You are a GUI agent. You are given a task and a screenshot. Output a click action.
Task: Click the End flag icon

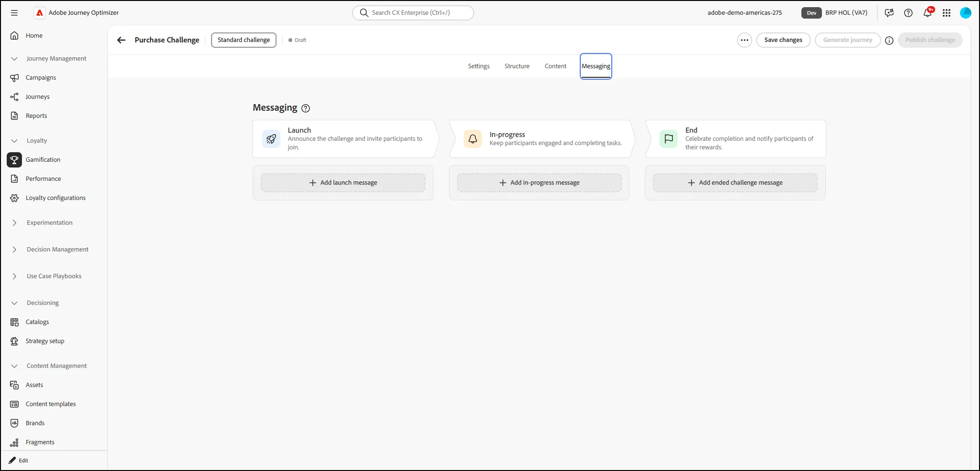pyautogui.click(x=669, y=139)
